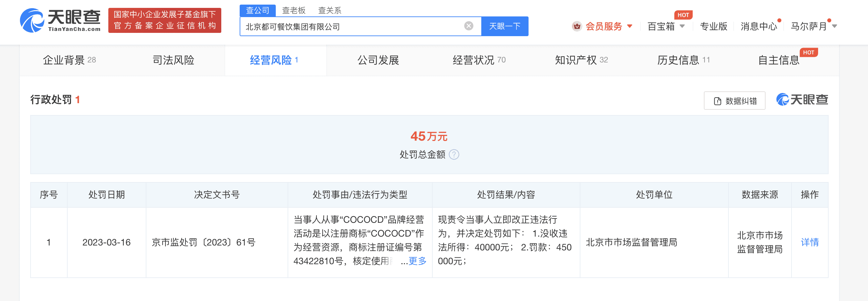Click the 天眼查 watermark logo beside 数据纠错
This screenshot has height=301, width=868.
[802, 100]
